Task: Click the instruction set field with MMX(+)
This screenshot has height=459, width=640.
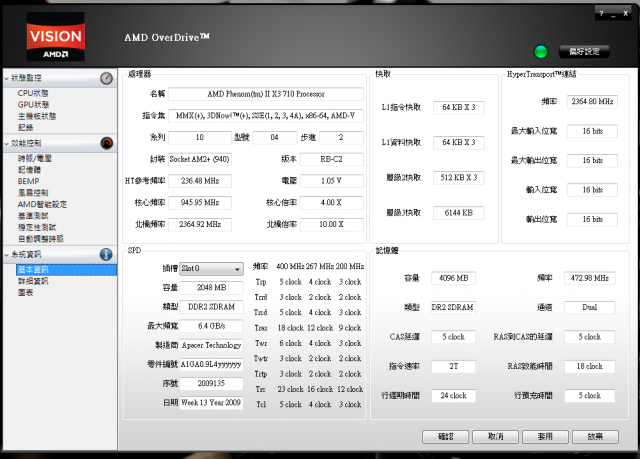Action: point(266,115)
